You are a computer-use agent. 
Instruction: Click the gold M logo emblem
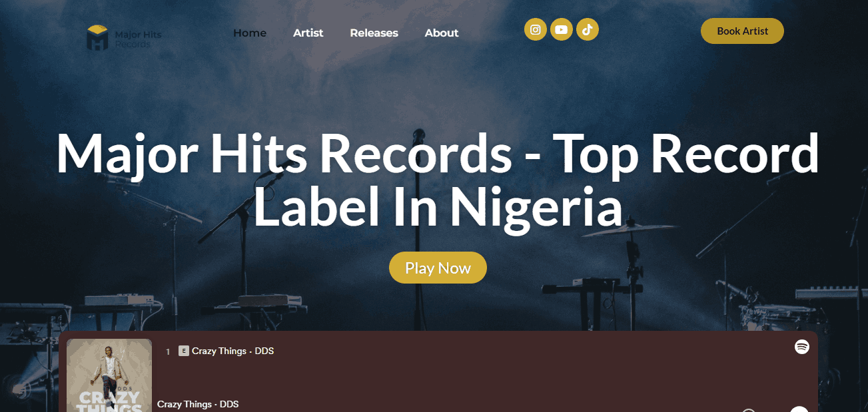coord(98,38)
